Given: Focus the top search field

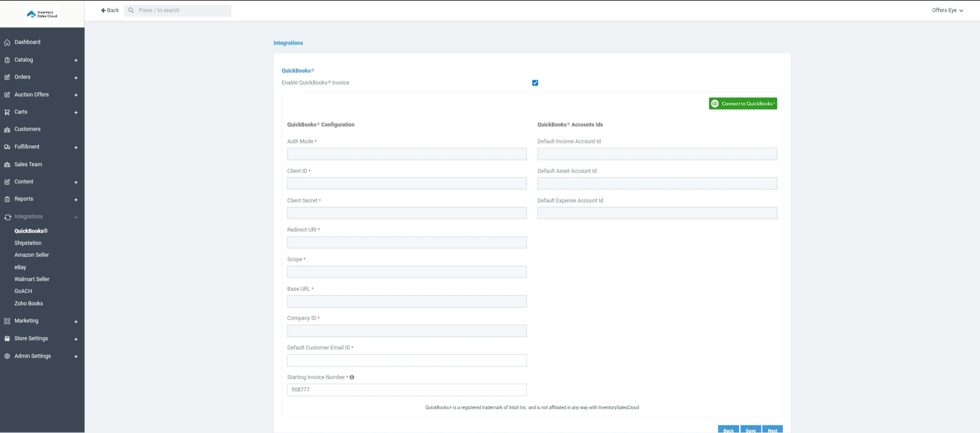Looking at the screenshot, I should 178,11.
